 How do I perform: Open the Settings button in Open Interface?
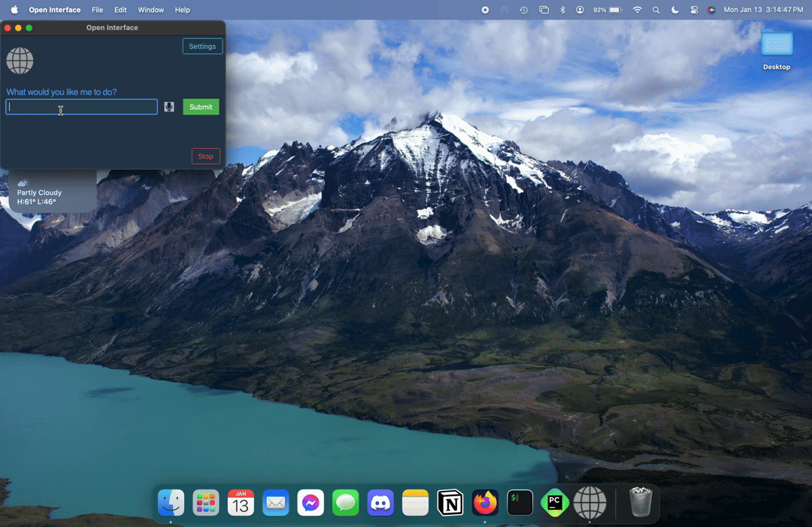202,47
